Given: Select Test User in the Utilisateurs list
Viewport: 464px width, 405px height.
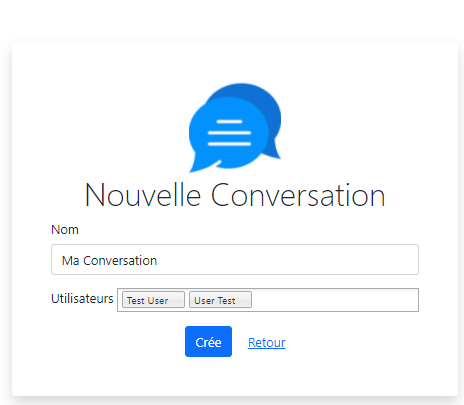Looking at the screenshot, I should point(153,300).
